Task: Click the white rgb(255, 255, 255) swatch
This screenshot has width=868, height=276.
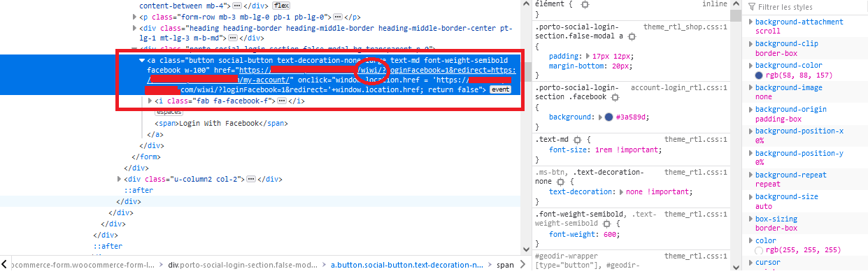Action: coord(760,250)
